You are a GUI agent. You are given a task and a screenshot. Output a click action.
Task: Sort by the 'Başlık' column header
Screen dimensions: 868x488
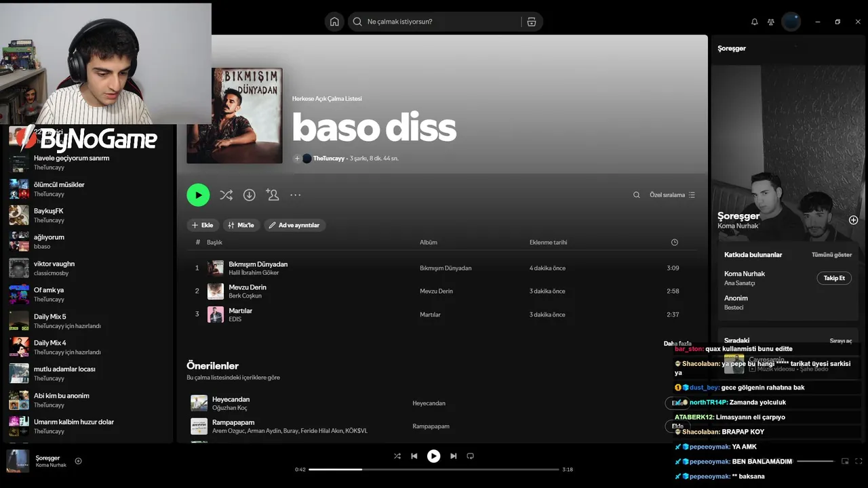[214, 242]
